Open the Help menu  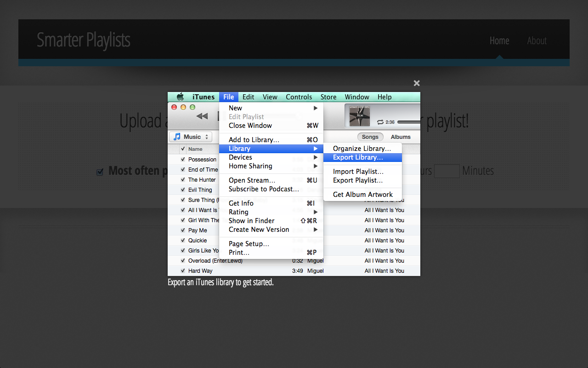[384, 97]
